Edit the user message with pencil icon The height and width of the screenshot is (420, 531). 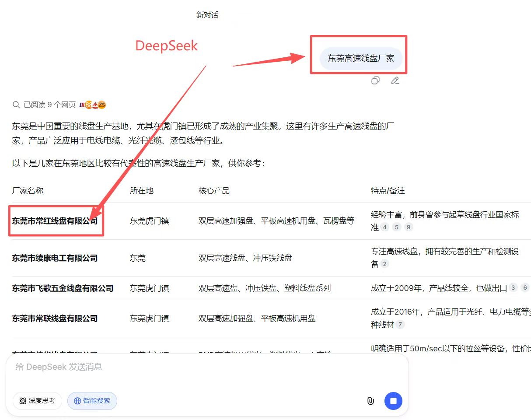(395, 80)
